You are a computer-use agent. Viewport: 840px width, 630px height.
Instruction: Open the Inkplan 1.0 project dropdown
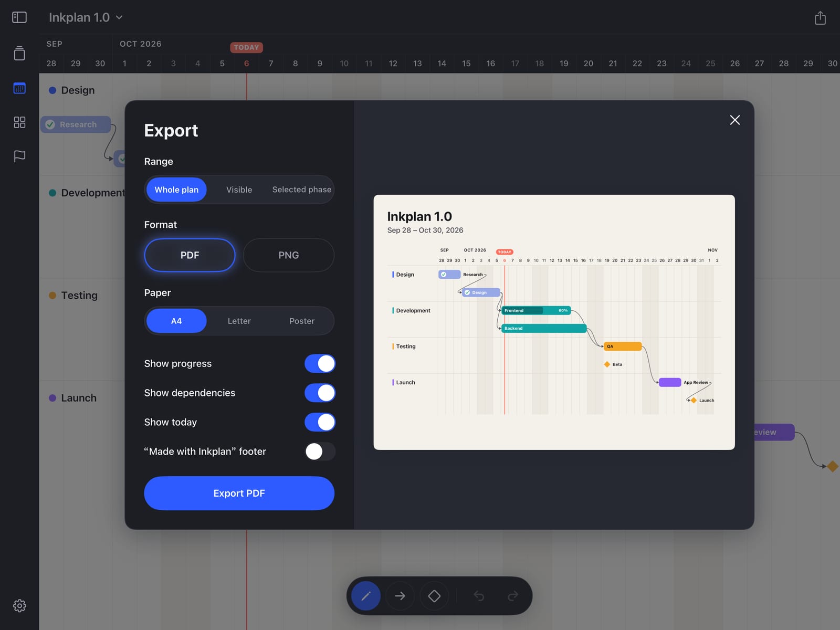[x=86, y=17]
